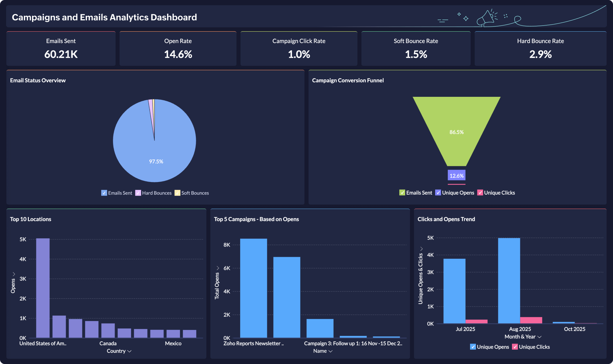The height and width of the screenshot is (364, 613).
Task: Expand the Unique Opens & Clicks axis chevron
Action: pos(421,249)
